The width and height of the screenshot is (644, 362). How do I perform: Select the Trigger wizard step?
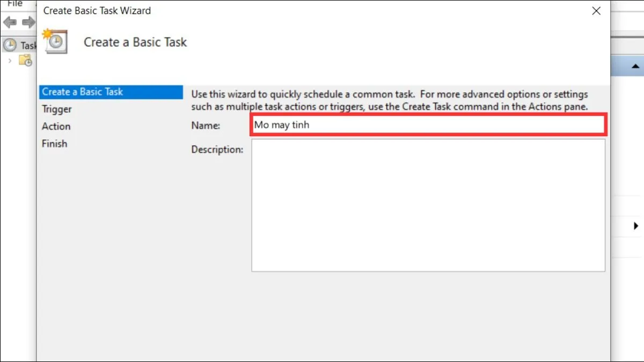57,109
